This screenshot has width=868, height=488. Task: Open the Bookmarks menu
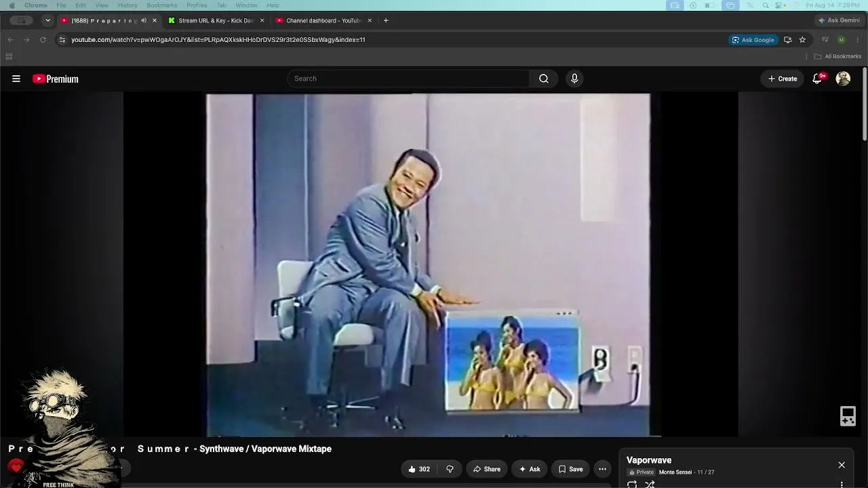[162, 5]
